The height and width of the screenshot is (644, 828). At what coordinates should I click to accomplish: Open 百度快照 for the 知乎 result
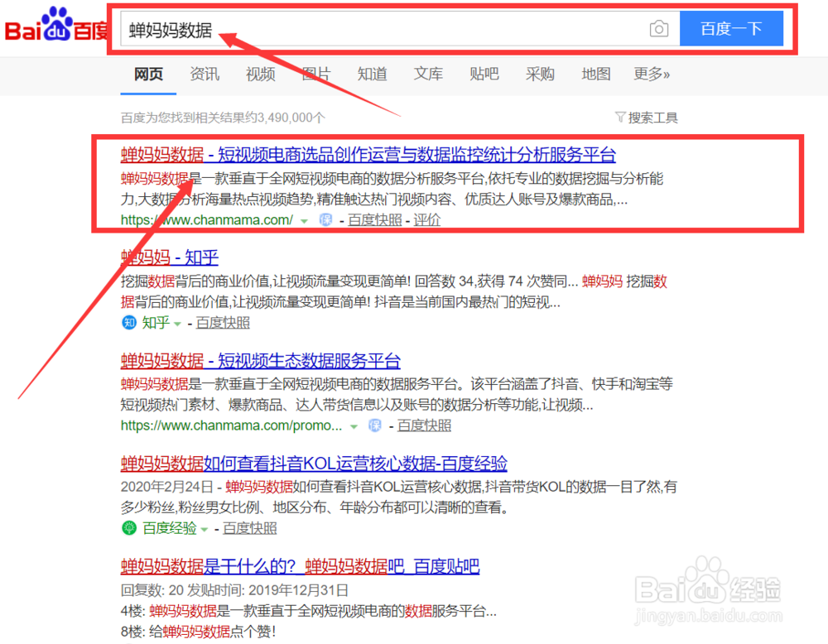pyautogui.click(x=223, y=322)
